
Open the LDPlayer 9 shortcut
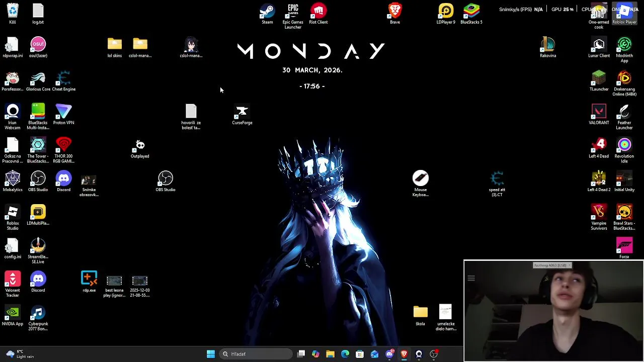[x=446, y=14]
